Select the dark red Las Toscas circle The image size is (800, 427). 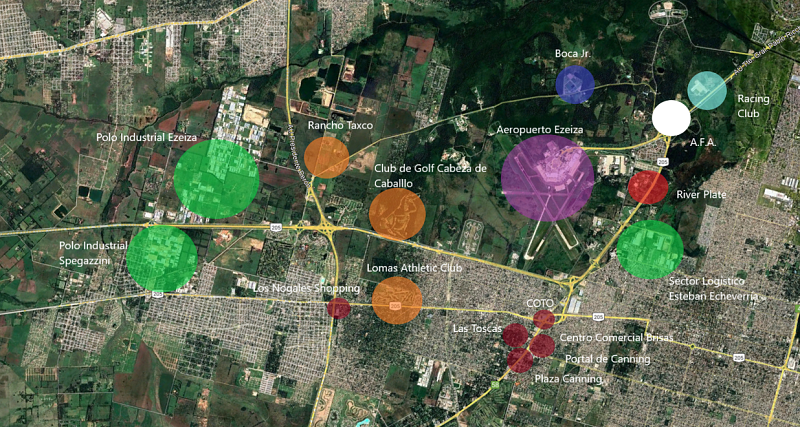(x=514, y=336)
